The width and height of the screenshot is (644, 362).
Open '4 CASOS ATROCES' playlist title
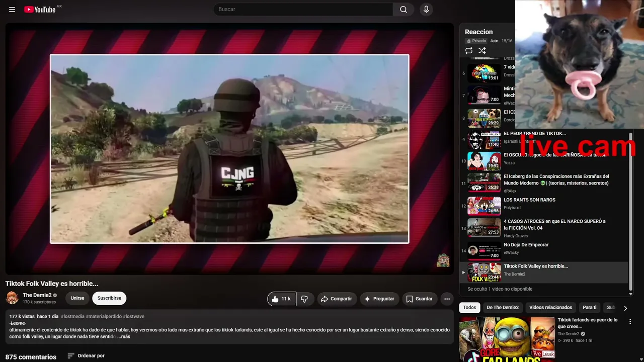[x=554, y=225]
